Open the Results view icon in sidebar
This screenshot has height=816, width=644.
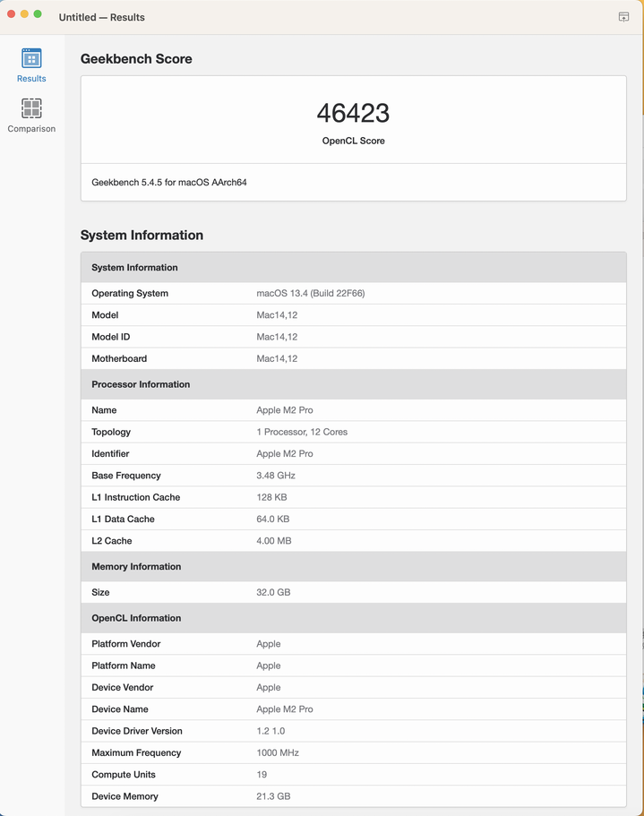click(x=31, y=58)
